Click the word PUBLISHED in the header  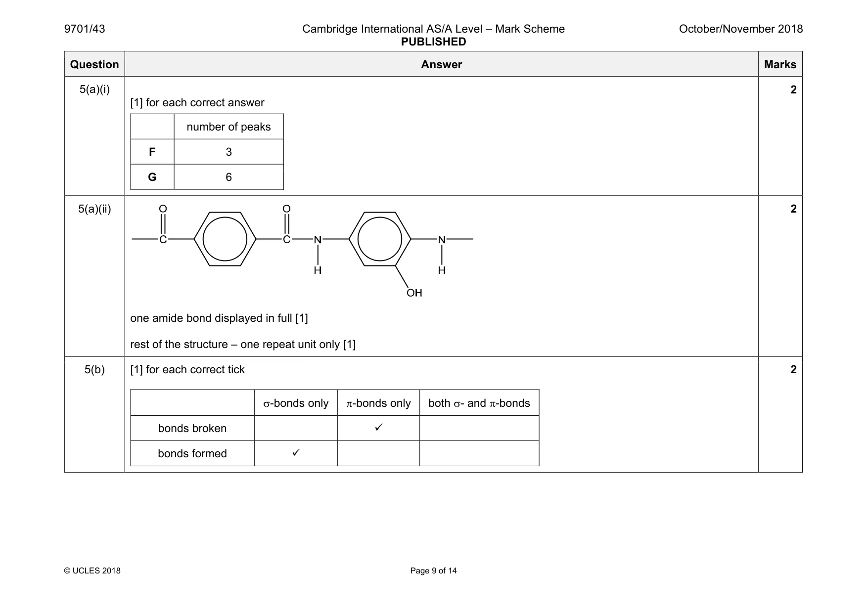click(433, 42)
